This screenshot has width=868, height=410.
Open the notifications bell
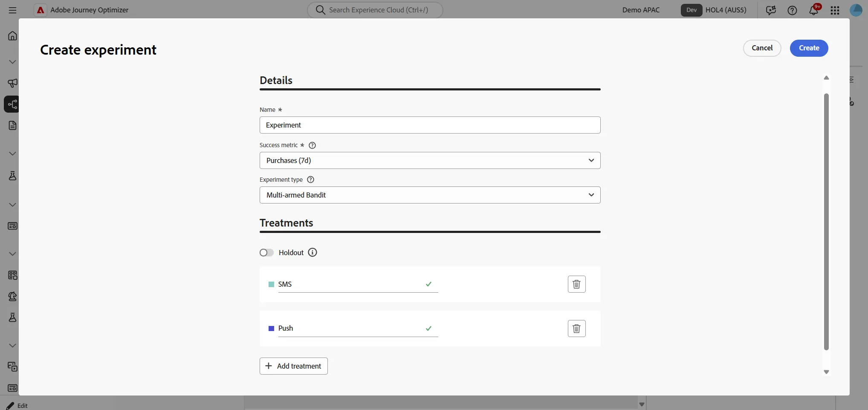click(x=813, y=10)
